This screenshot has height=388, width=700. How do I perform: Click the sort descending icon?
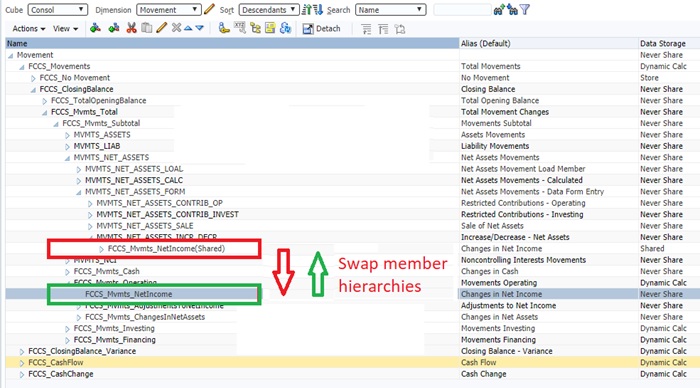(x=318, y=9)
